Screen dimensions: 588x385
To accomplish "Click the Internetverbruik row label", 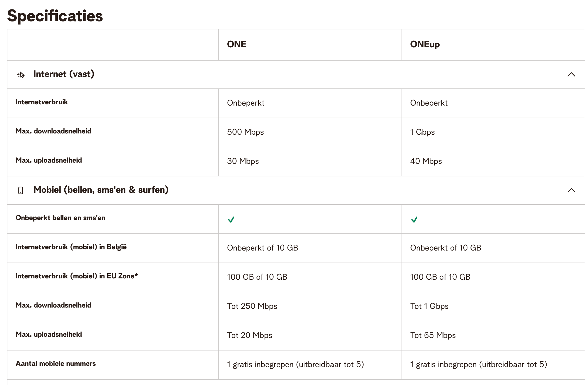I will (42, 102).
